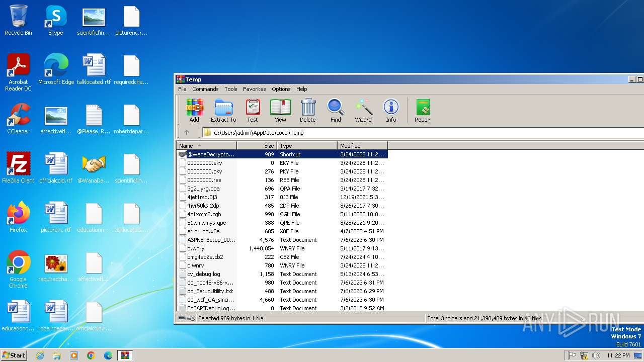
Task: Select the afro1rod.x0e file
Action: tap(282, 231)
